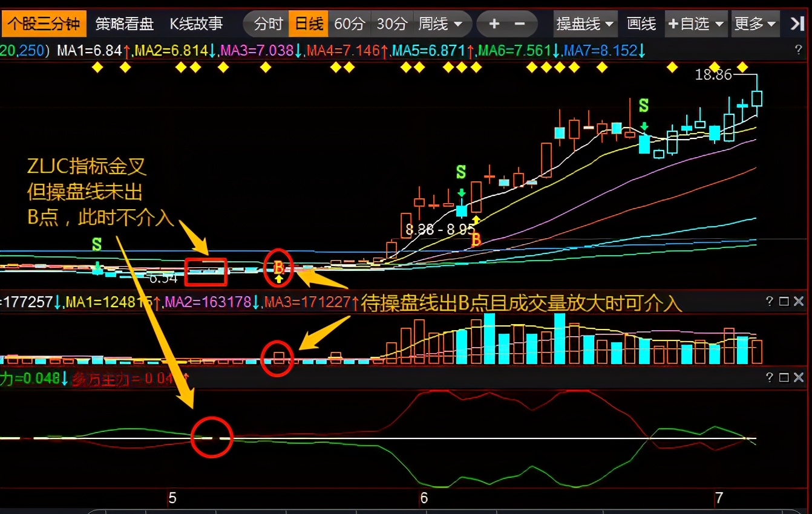Expand the 更多 dropdown
The width and height of the screenshot is (812, 514).
(x=755, y=24)
